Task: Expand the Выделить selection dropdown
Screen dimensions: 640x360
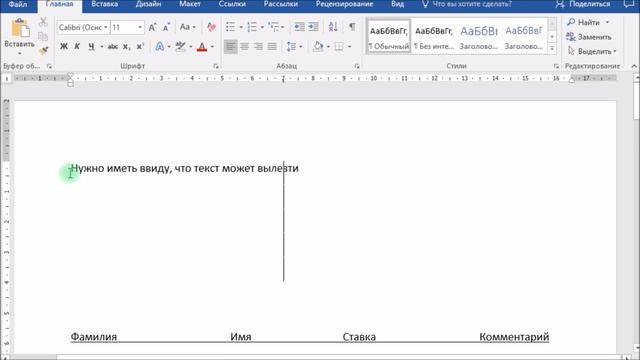Action: [615, 51]
